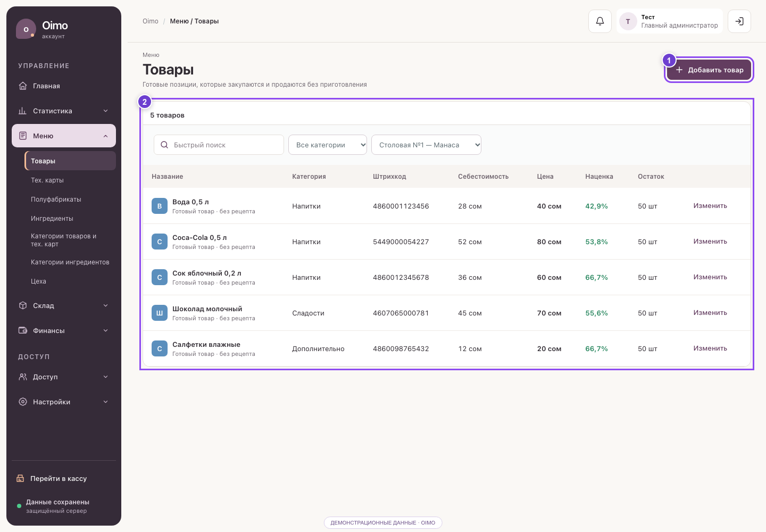Click Изменить for Вода 0,5 л
This screenshot has height=532, width=766.
[710, 206]
